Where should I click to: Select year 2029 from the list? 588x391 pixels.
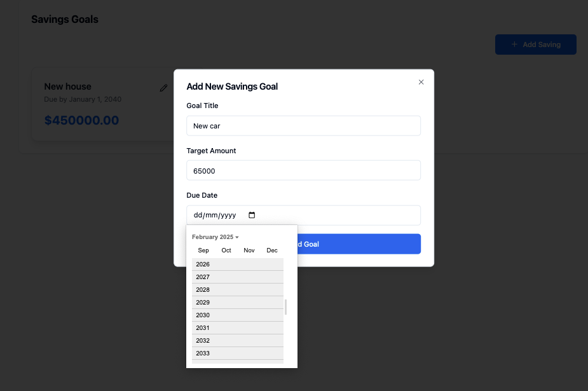click(237, 302)
